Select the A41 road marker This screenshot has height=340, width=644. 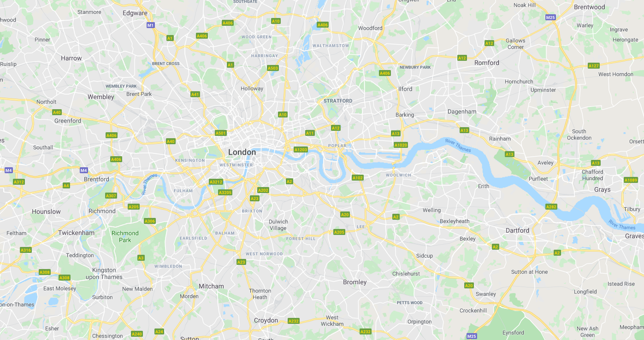195,94
